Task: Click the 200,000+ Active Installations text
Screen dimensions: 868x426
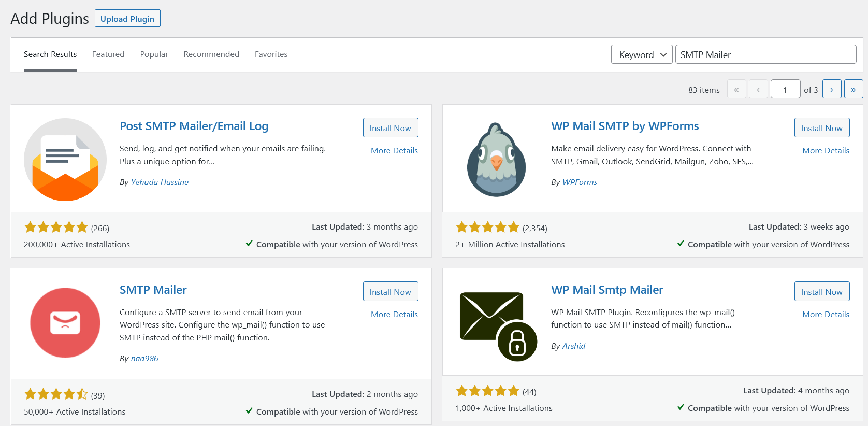Action: coord(77,244)
